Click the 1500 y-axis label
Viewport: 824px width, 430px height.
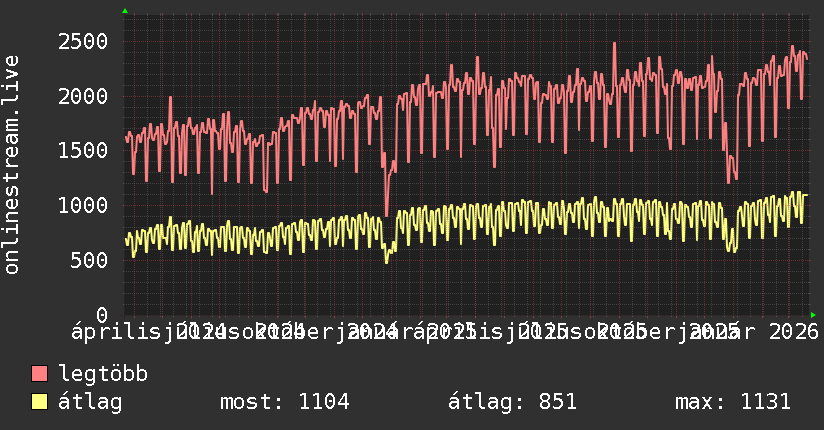pyautogui.click(x=83, y=151)
